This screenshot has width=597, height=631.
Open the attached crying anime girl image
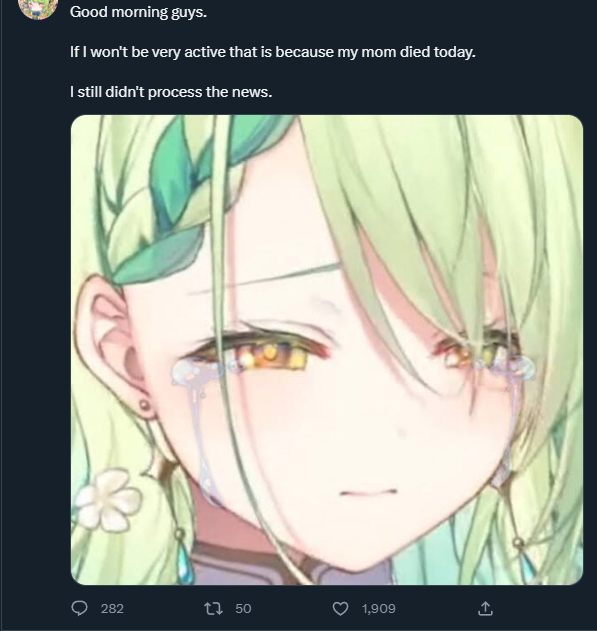[327, 350]
